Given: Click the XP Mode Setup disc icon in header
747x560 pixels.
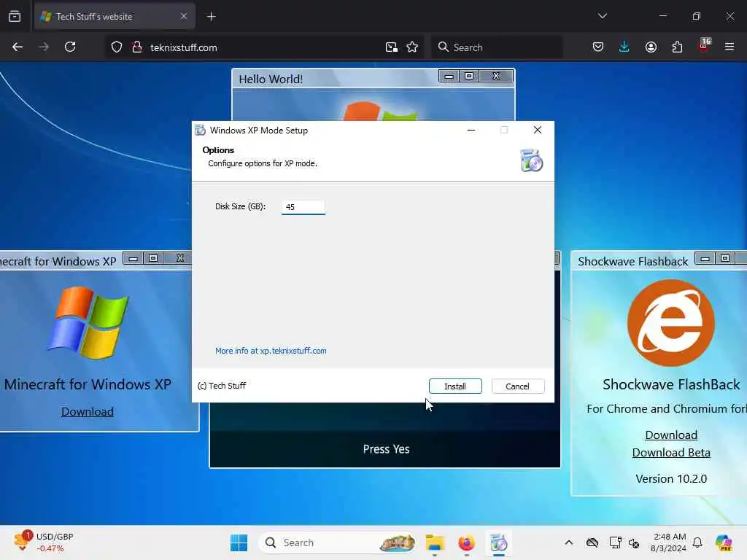Looking at the screenshot, I should pyautogui.click(x=532, y=160).
